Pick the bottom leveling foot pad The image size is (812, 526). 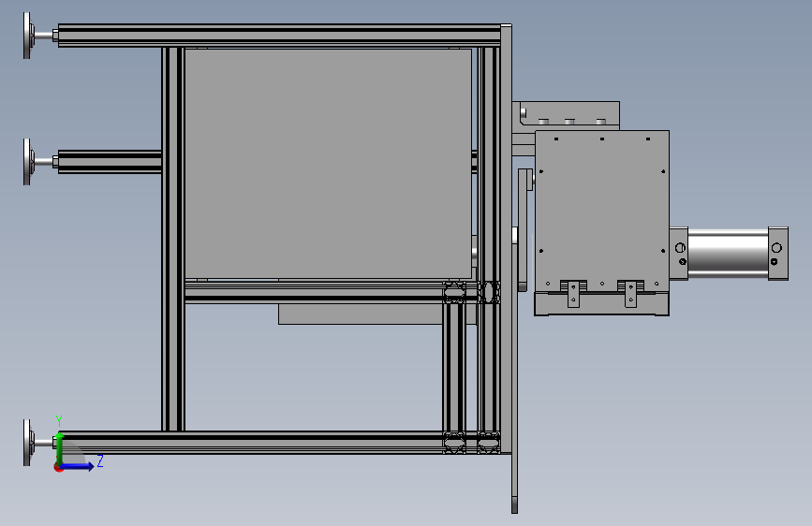point(27,443)
